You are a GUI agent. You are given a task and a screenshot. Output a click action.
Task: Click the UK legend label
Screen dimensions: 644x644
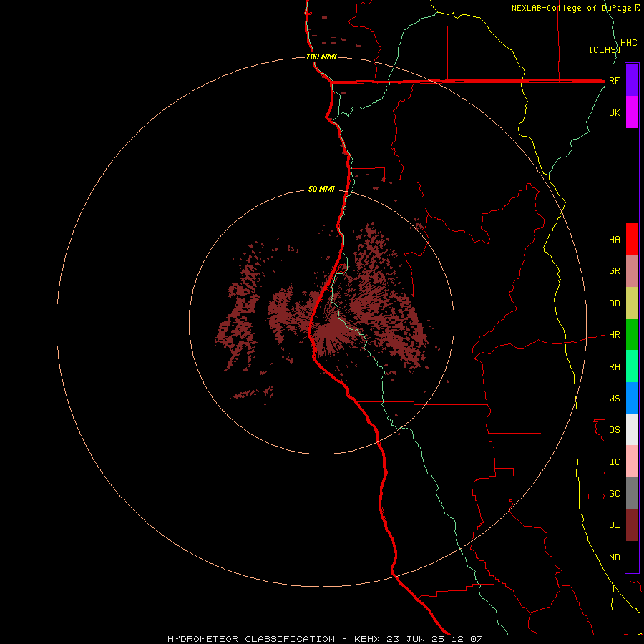(614, 112)
